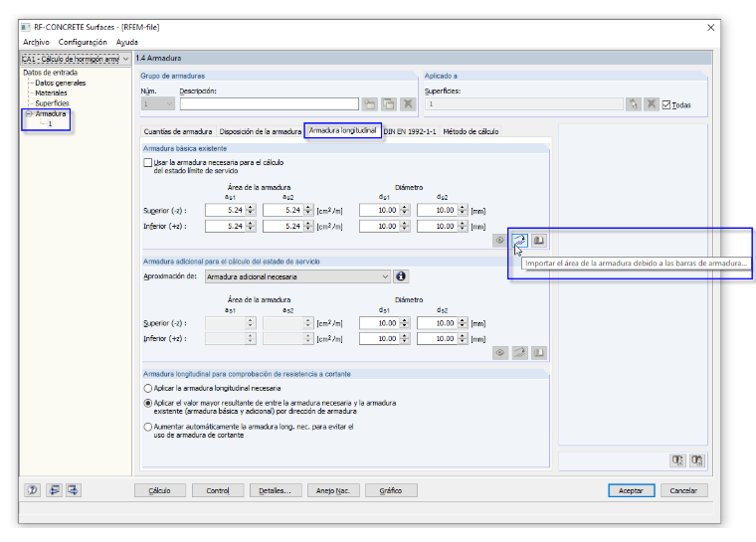The height and width of the screenshot is (542, 756).
Task: Click the RF-CONCRETE Surfaces app icon in title bar
Action: tap(26, 28)
